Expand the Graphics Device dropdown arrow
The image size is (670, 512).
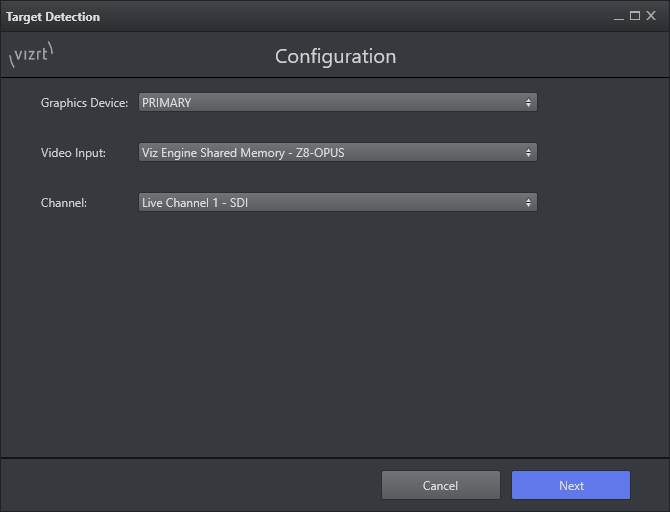tap(528, 103)
